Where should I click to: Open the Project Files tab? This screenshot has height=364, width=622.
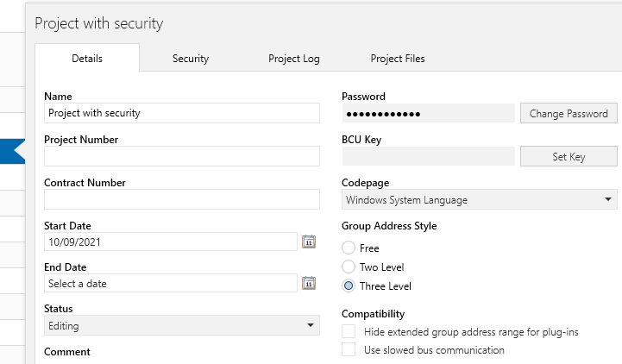click(x=398, y=59)
